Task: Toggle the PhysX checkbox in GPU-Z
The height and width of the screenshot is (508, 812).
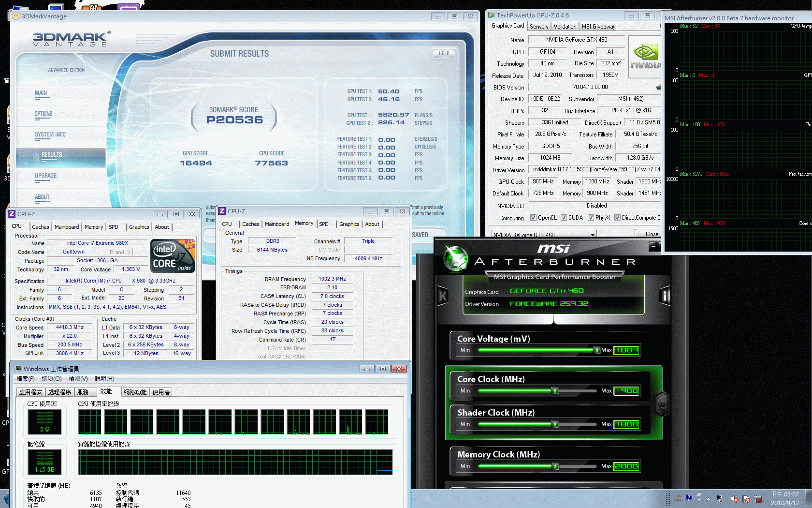Action: pyautogui.click(x=591, y=218)
